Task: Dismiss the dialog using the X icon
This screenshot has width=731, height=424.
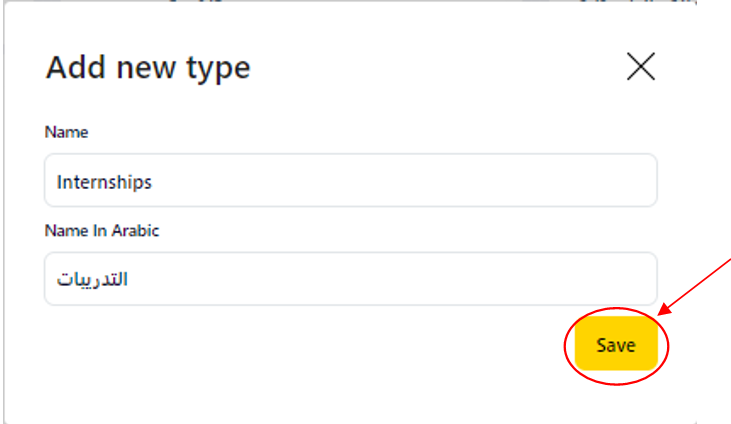Action: [640, 66]
